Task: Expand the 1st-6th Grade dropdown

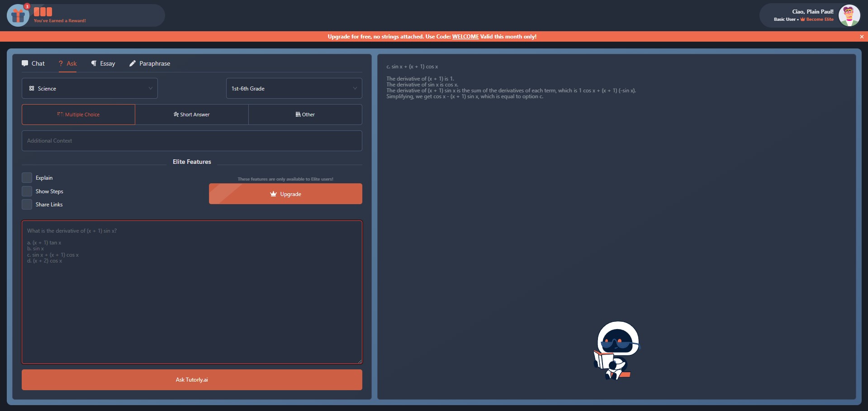Action: [x=294, y=88]
